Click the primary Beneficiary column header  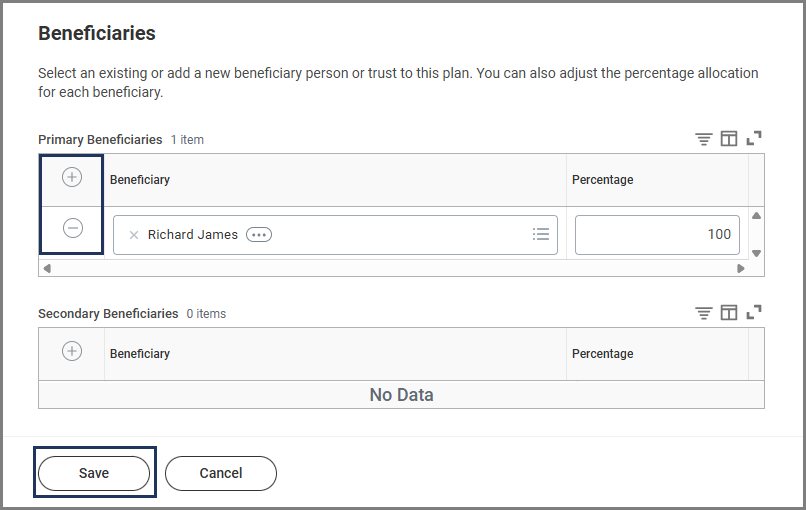point(140,180)
